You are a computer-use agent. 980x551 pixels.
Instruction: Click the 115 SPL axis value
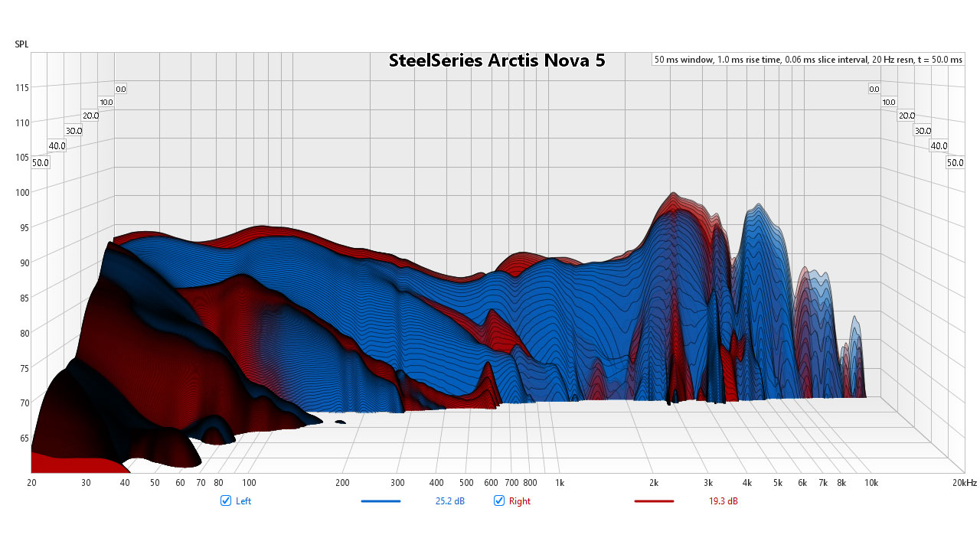point(22,87)
